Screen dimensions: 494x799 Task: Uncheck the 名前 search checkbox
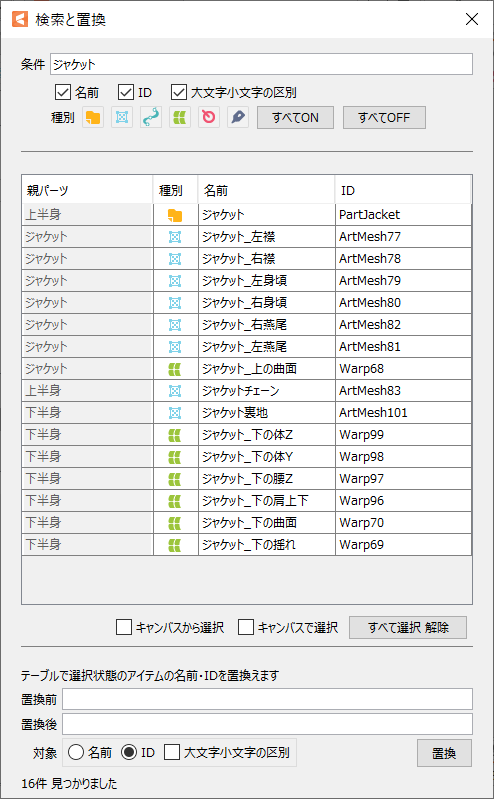[x=62, y=92]
